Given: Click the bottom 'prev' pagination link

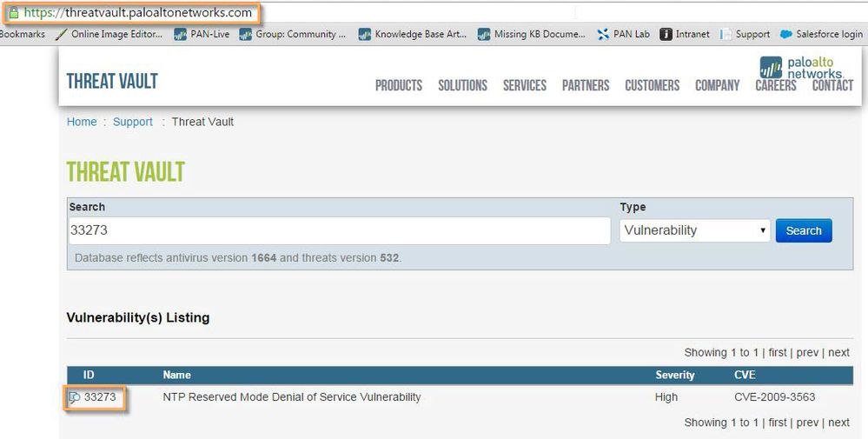Looking at the screenshot, I should click(807, 422).
